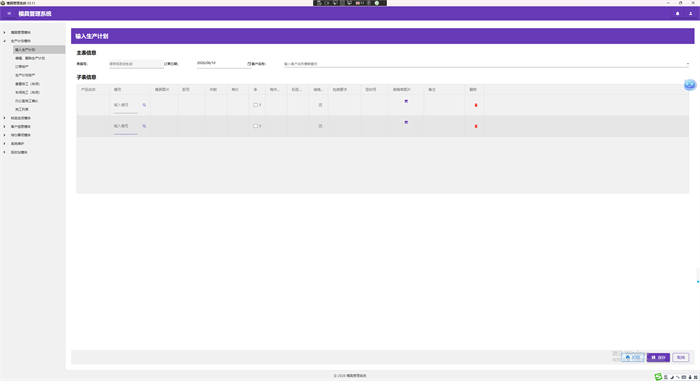
Task: Click the outlined cancel button at bottom
Action: point(680,357)
